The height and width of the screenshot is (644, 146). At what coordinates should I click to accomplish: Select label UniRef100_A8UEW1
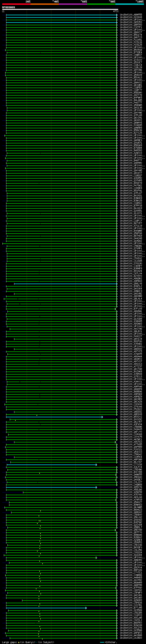[131, 311]
